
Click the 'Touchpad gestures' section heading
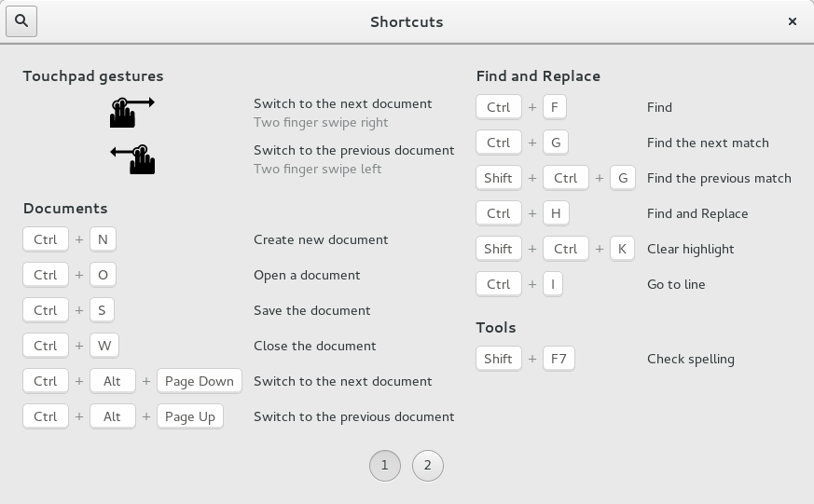[x=93, y=76]
